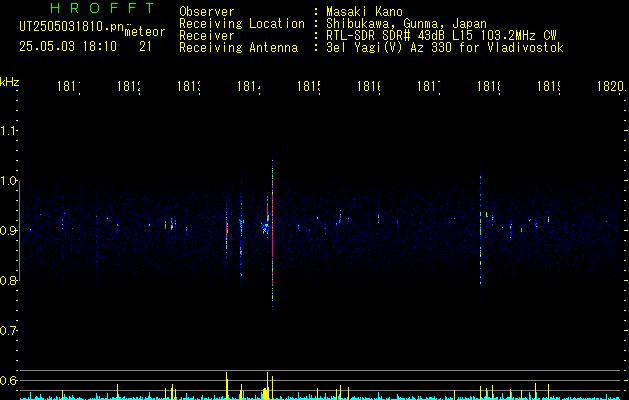Viewport: 629px width, 400px height.
Task: Click the 0.7 frequency axis label
Action: (x=8, y=331)
